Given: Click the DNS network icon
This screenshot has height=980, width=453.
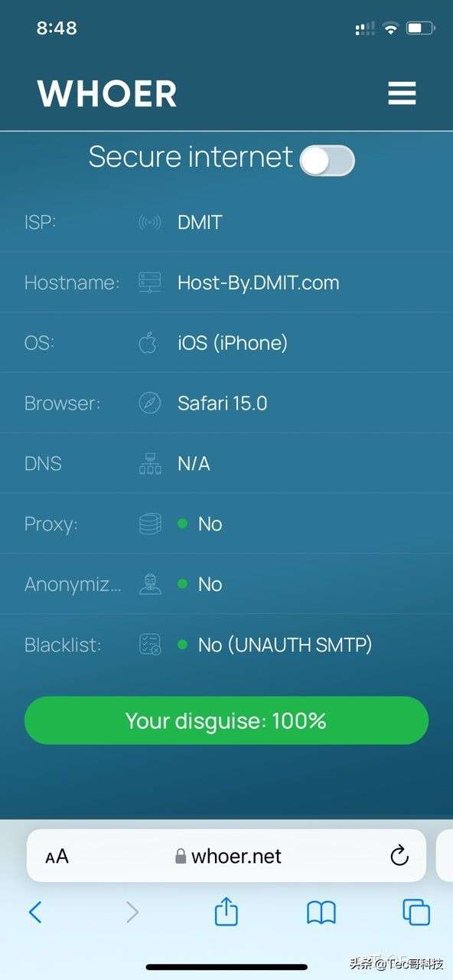Looking at the screenshot, I should pos(150,463).
